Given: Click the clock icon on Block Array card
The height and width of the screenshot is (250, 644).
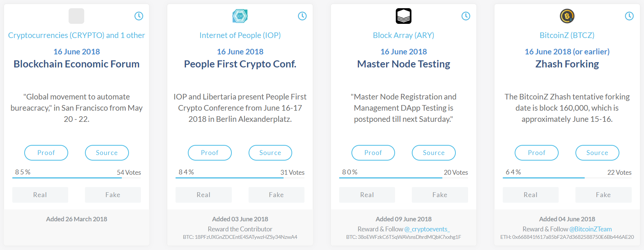Looking at the screenshot, I should [x=466, y=16].
